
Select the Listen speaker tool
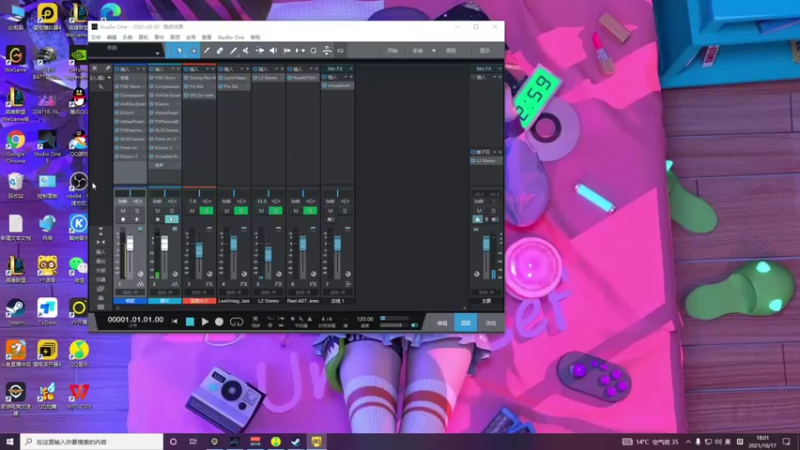point(273,51)
